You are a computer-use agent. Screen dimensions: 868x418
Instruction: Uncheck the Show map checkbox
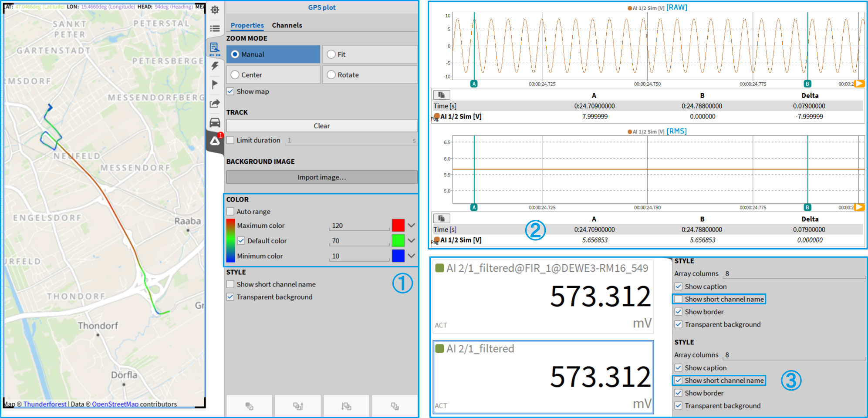click(x=230, y=91)
